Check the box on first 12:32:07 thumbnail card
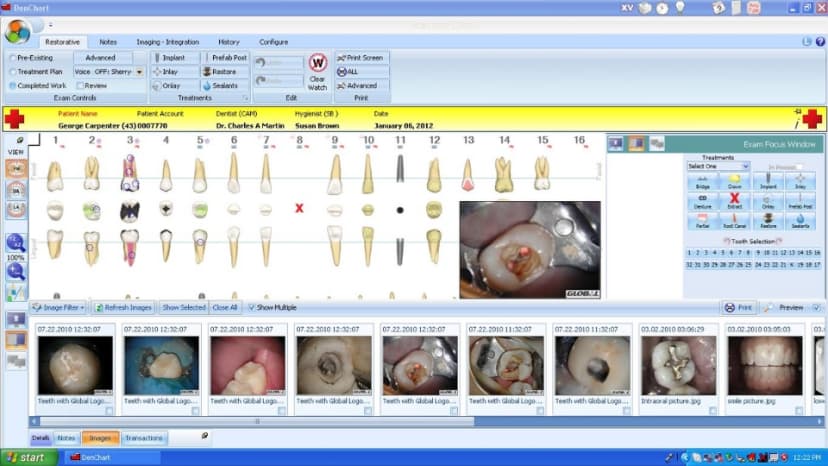Viewport: 828px width, 466px height. (x=109, y=411)
